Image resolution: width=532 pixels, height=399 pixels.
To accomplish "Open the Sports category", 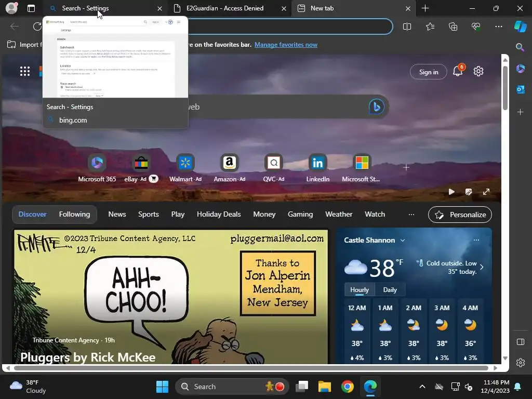I will pos(148,214).
